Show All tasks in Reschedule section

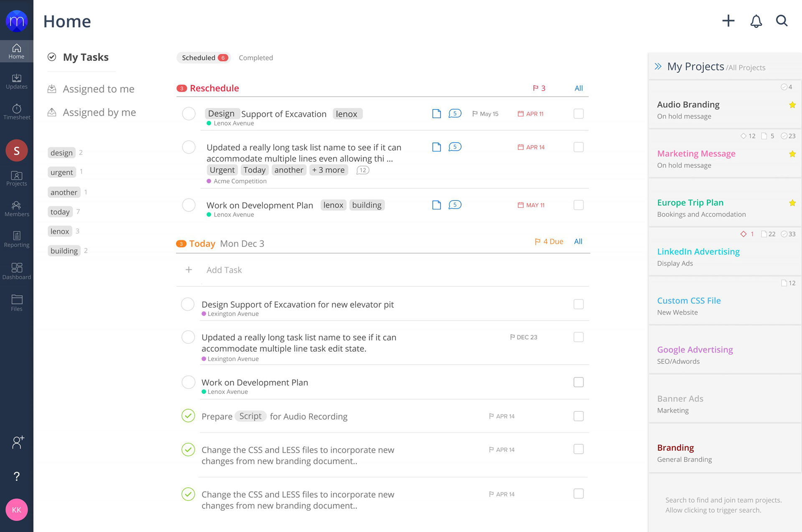(579, 88)
